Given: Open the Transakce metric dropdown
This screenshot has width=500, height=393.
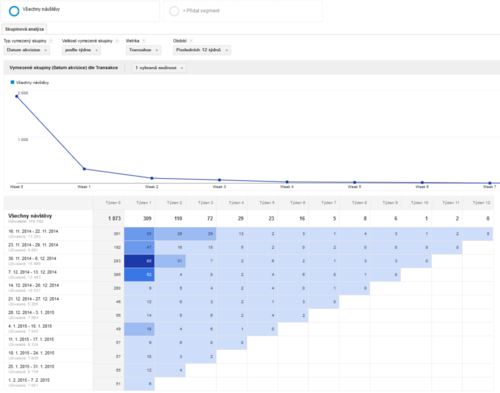Looking at the screenshot, I should [x=143, y=50].
